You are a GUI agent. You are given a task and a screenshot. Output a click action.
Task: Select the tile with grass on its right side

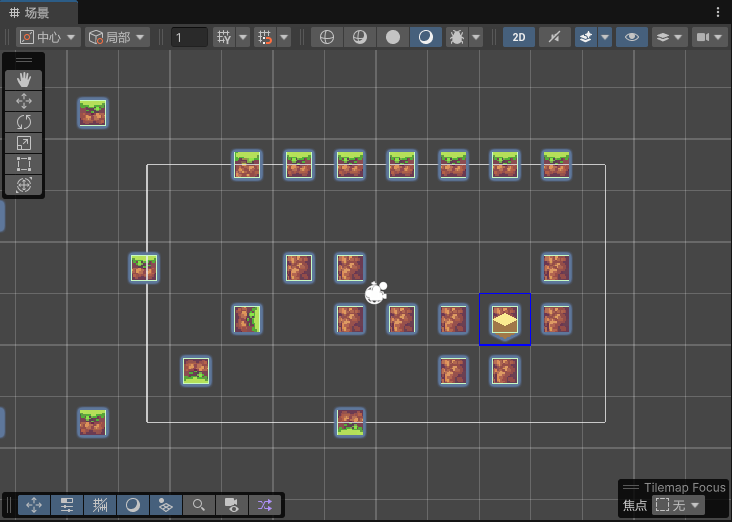coord(247,319)
